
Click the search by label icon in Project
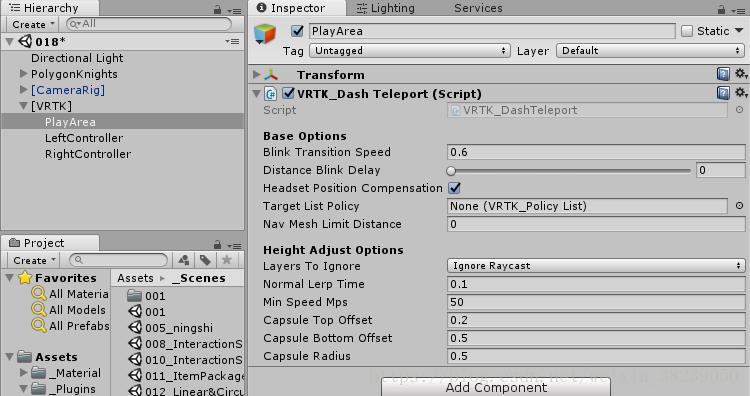205,260
